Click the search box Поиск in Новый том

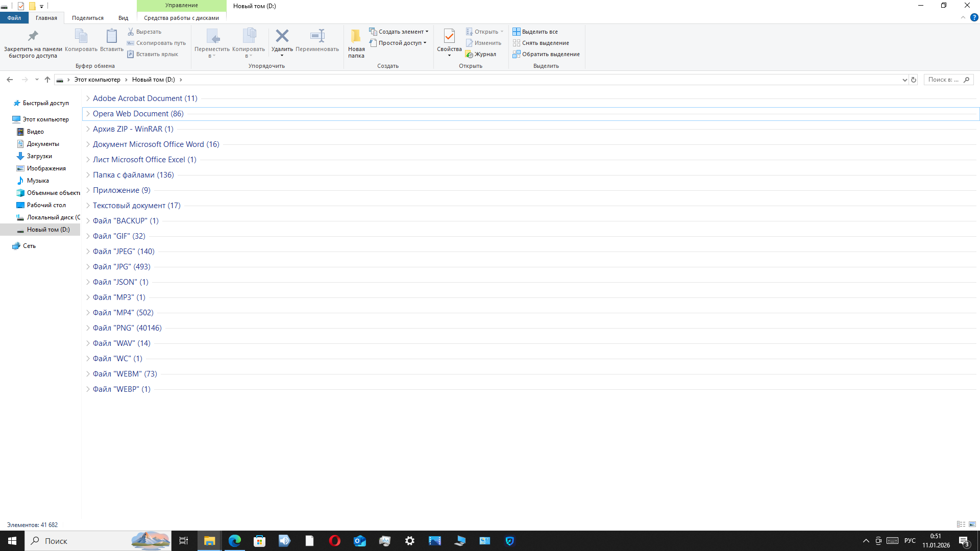click(943, 80)
